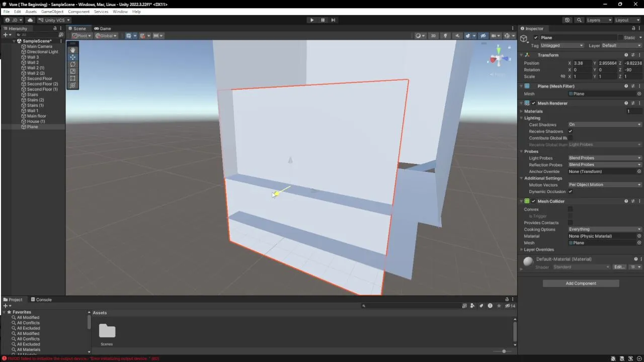Image resolution: width=644 pixels, height=362 pixels.
Task: Toggle Mesh Collider enabled checkbox
Action: click(x=533, y=201)
